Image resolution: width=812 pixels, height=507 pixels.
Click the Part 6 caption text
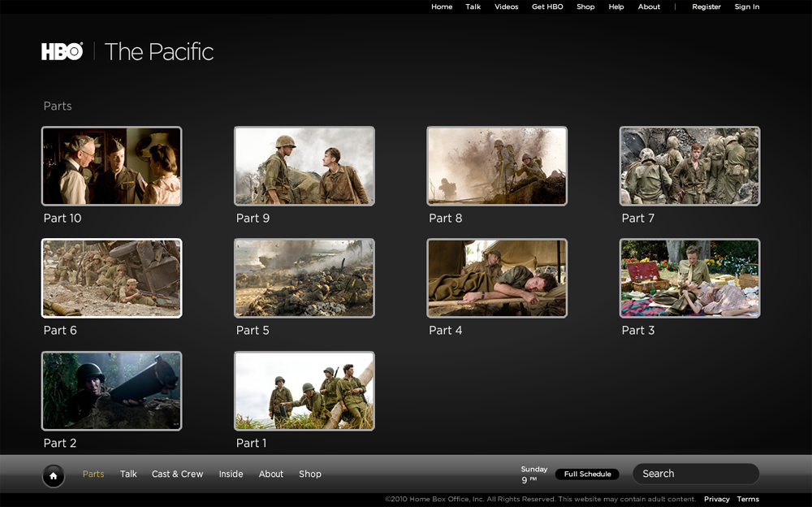pos(60,330)
